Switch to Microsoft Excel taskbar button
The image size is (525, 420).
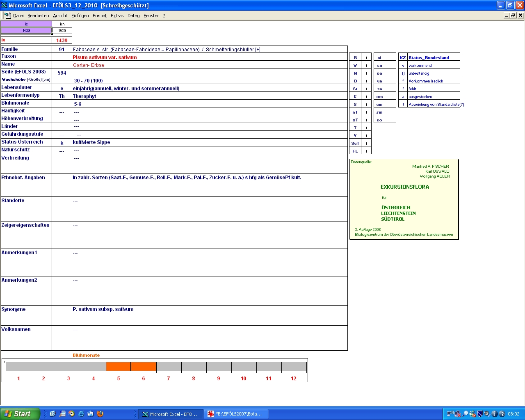[x=171, y=414]
